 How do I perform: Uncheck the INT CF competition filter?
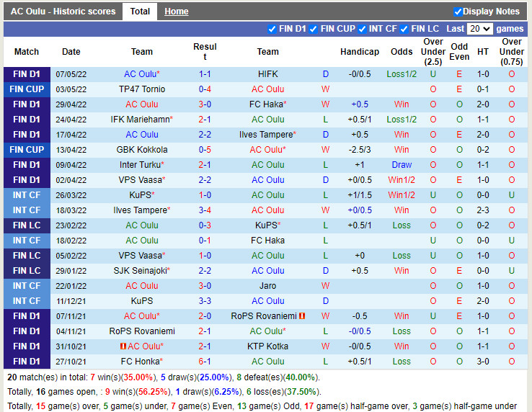(x=362, y=29)
